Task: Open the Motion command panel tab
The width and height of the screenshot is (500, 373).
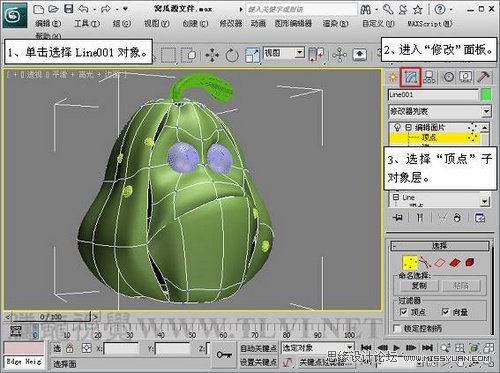Action: pos(448,77)
